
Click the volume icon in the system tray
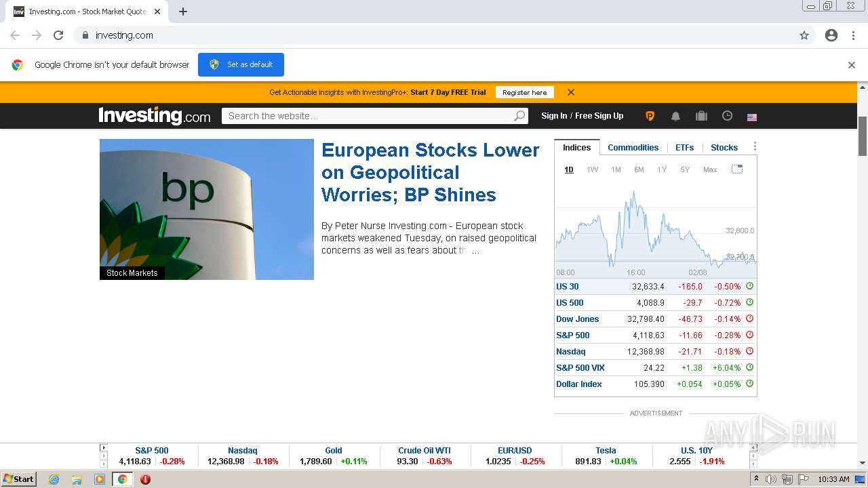(x=771, y=479)
